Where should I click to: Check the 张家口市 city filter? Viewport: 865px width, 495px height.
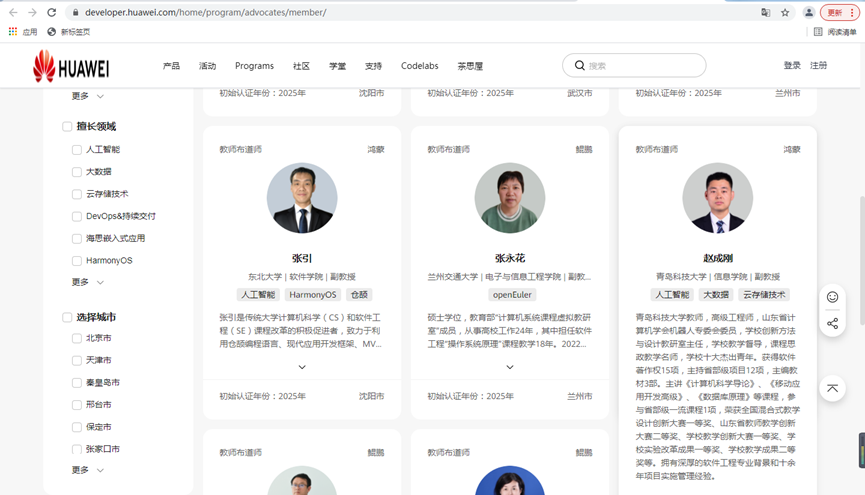point(77,449)
